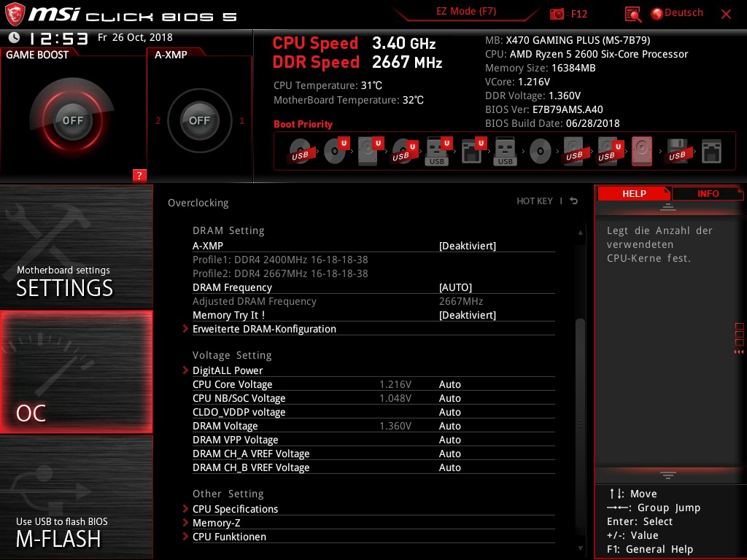Screen dimensions: 747x560
Task: Click the globe language icon next to Deutsch
Action: point(657,14)
